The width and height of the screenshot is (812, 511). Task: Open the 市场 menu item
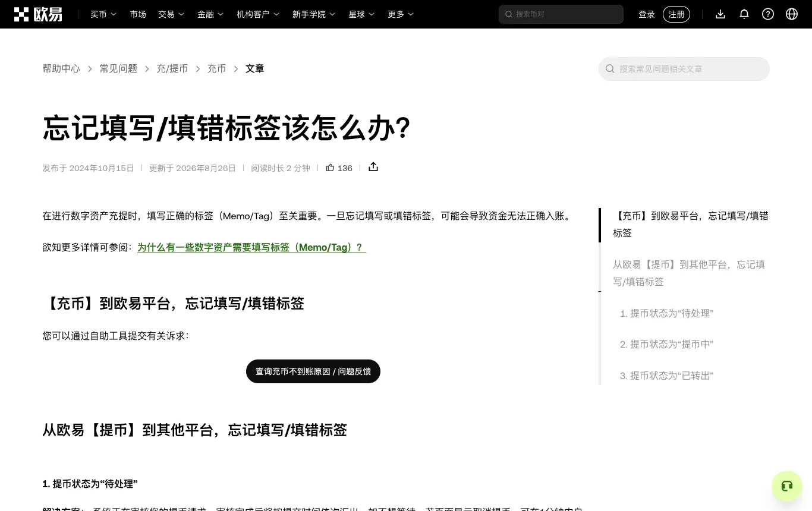point(138,14)
